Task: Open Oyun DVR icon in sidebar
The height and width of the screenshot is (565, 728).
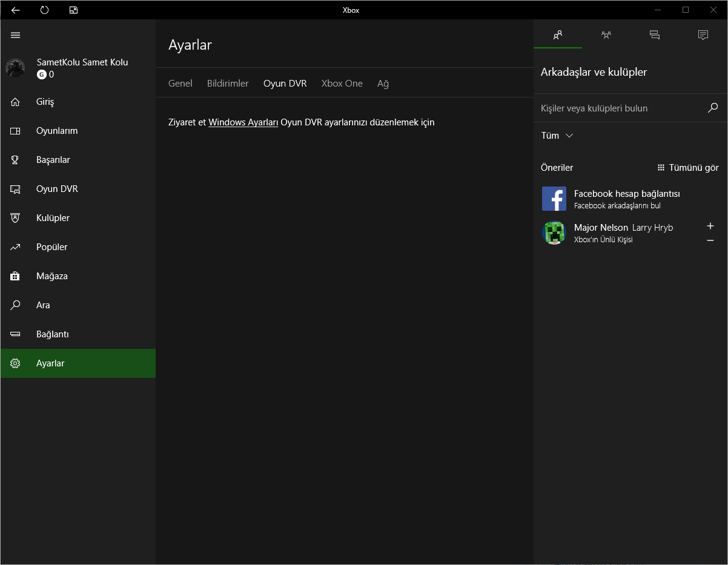Action: tap(16, 189)
